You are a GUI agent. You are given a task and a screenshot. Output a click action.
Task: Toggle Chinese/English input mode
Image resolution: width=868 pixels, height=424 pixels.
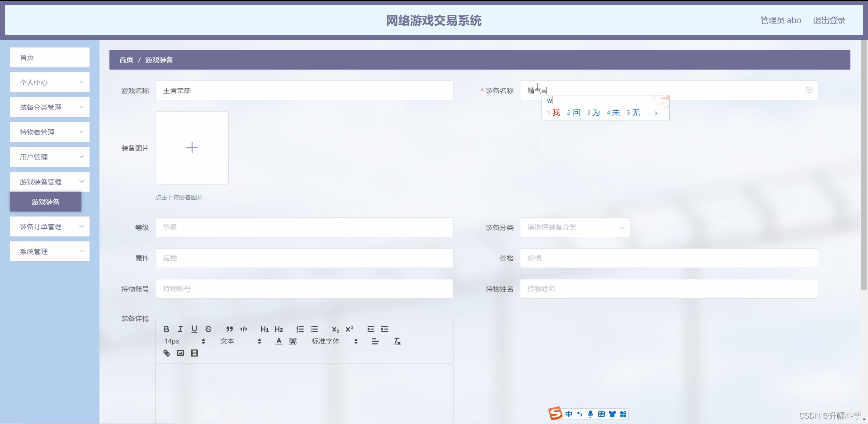tap(569, 414)
